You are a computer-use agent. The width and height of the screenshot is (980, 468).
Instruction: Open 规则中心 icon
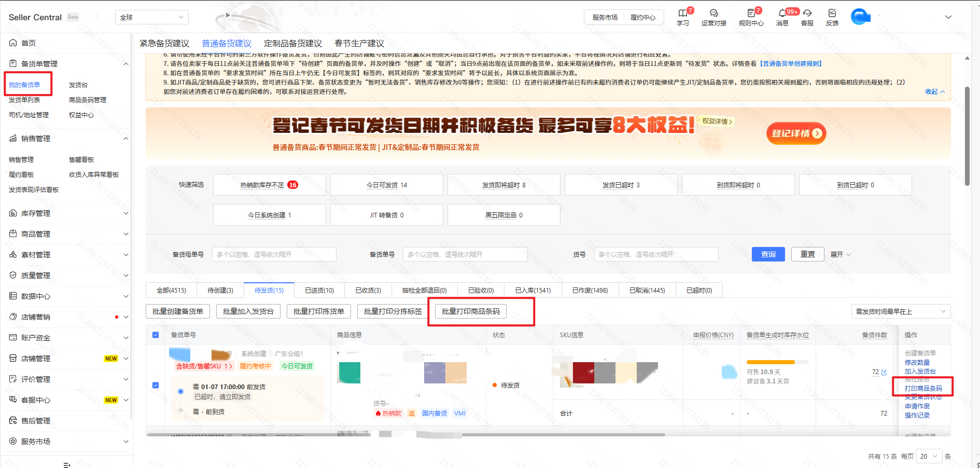click(x=751, y=13)
